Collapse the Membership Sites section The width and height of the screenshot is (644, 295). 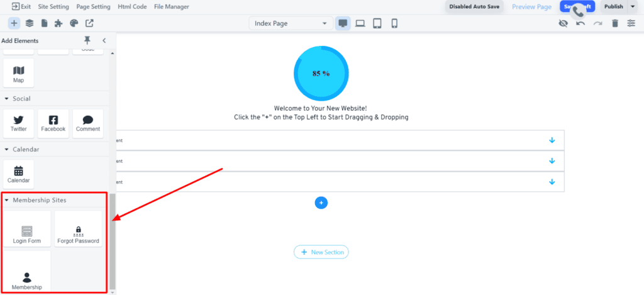(6, 200)
